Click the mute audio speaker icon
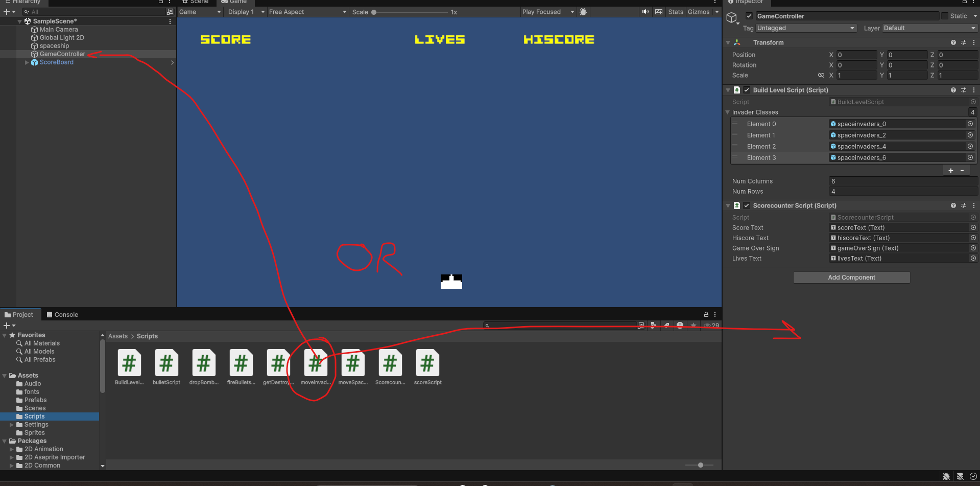 click(x=646, y=12)
